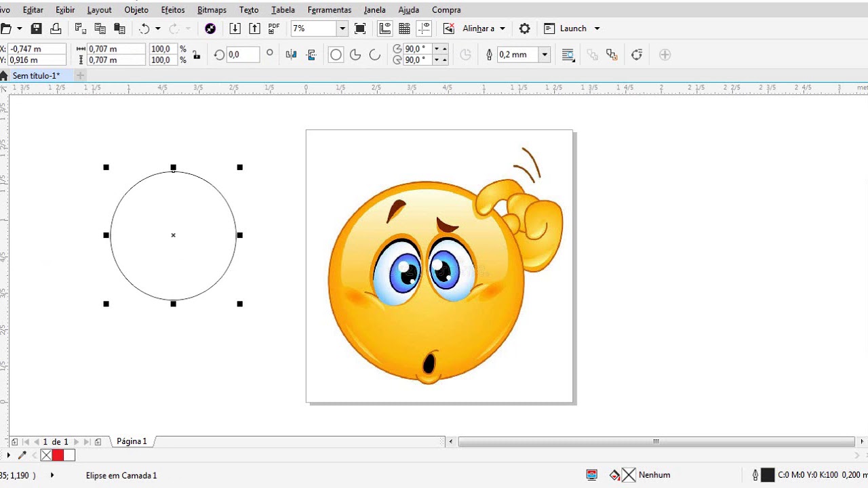Viewport: 868px width, 488px height.
Task: Open the outline width 0,2 mm dropdown
Action: [544, 55]
